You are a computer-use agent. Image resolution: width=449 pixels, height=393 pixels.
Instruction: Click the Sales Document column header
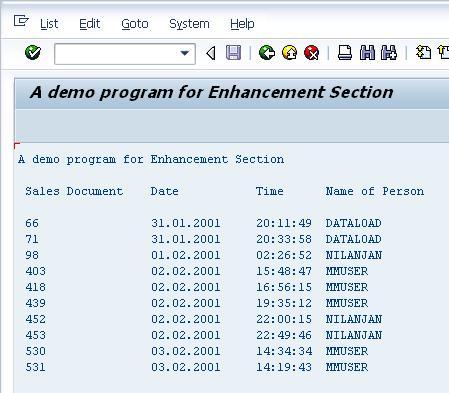[x=74, y=191]
